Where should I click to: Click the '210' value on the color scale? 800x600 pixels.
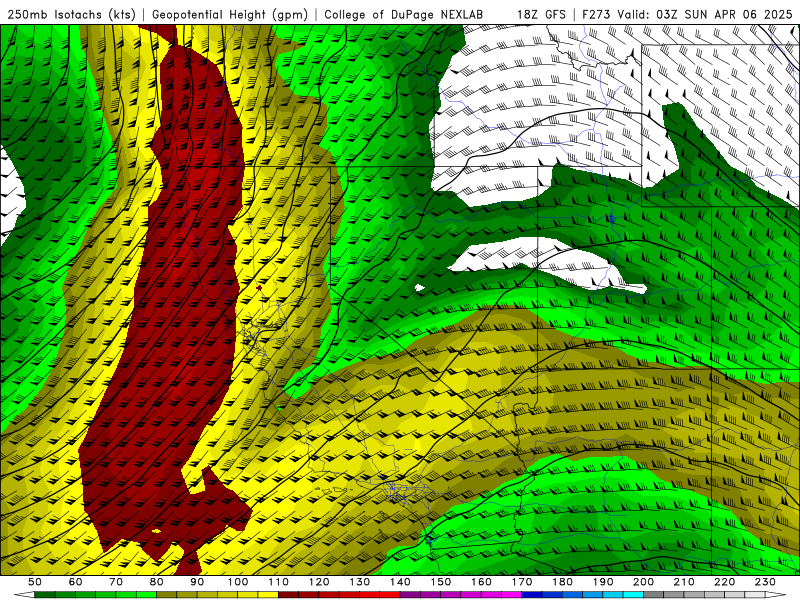point(684,582)
